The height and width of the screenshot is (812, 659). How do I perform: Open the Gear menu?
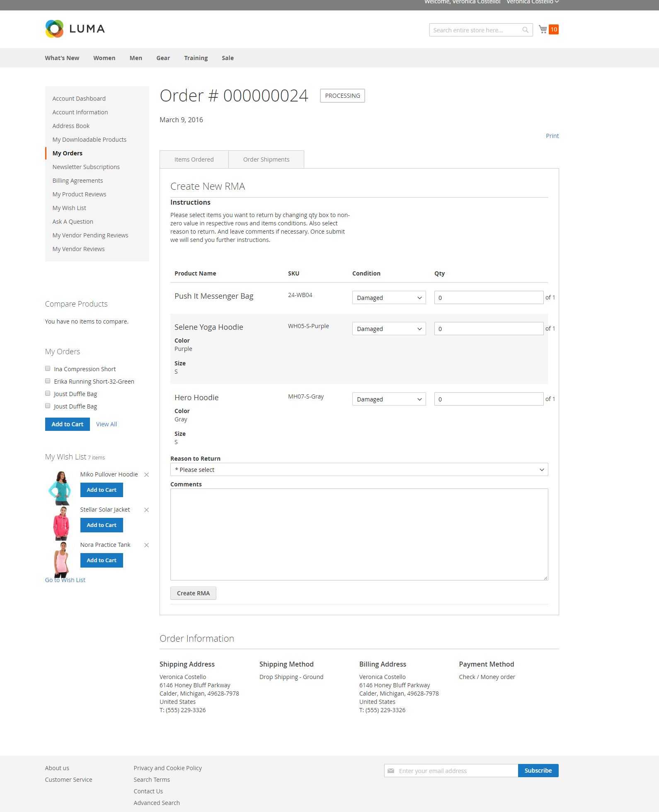point(163,58)
